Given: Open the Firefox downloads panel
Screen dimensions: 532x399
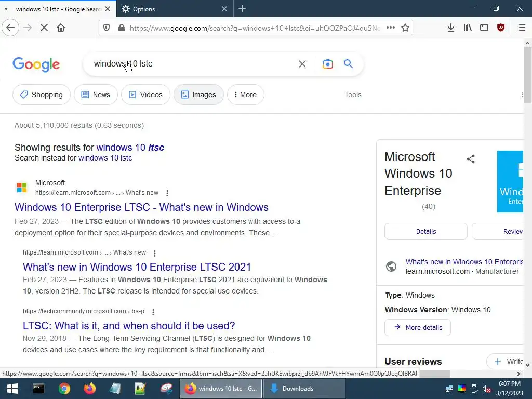Looking at the screenshot, I should [451, 28].
